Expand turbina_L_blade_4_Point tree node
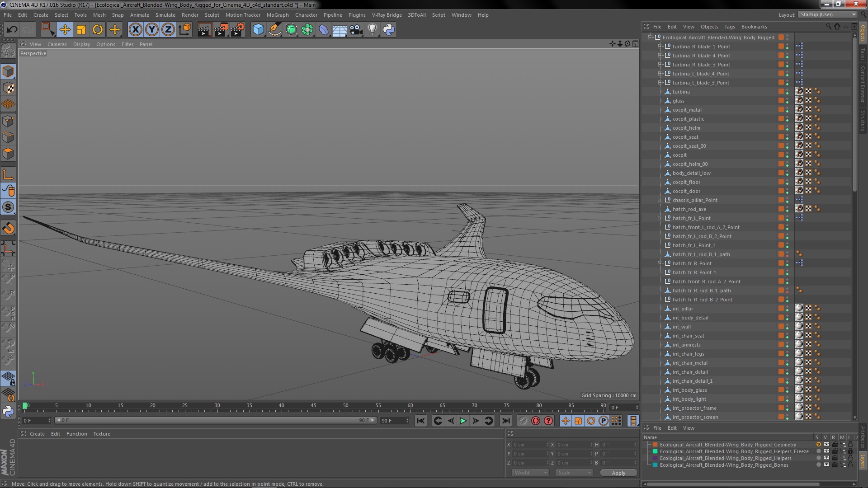 pos(660,74)
